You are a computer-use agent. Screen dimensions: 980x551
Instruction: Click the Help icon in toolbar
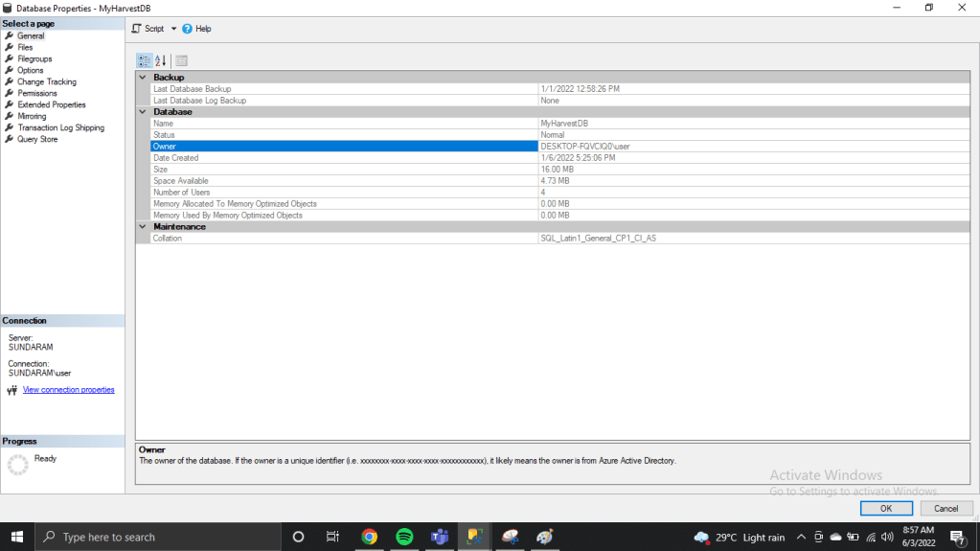click(188, 29)
